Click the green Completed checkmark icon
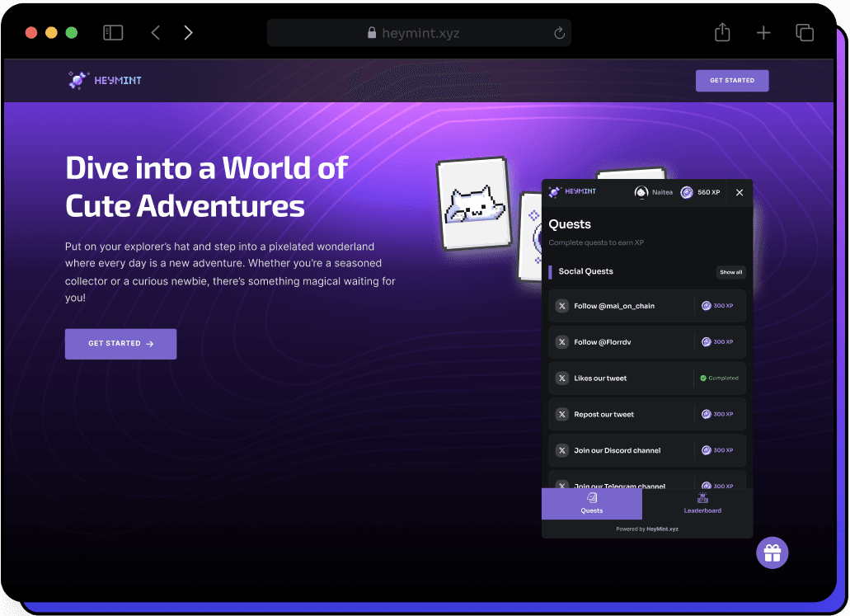 706,378
